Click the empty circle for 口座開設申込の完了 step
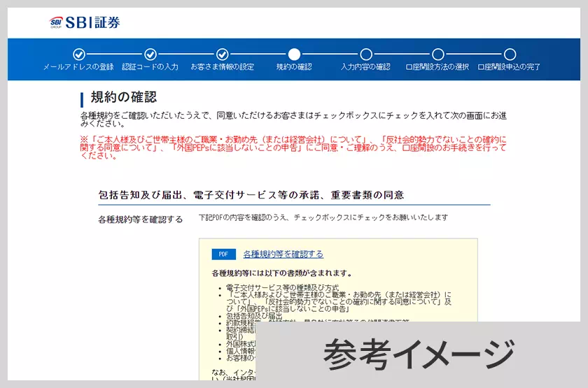Viewport: 588px width, 388px height. coord(510,55)
